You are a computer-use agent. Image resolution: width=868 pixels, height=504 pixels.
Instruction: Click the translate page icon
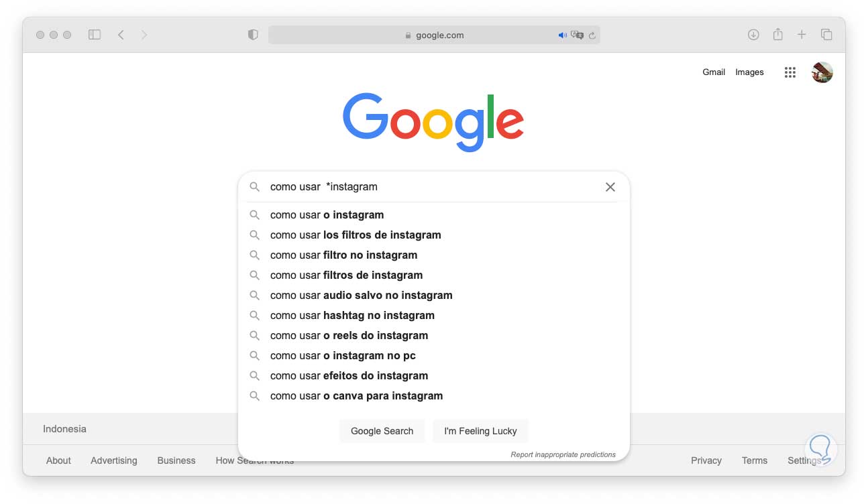577,36
